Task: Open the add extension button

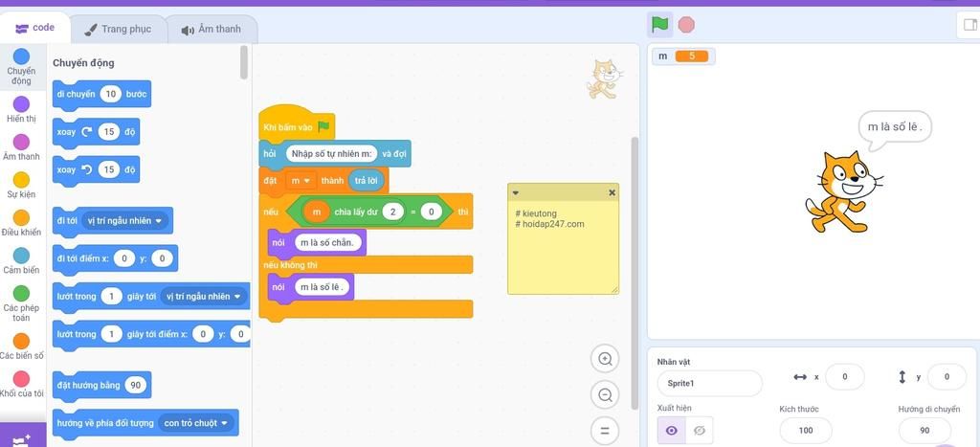Action: tap(23, 436)
